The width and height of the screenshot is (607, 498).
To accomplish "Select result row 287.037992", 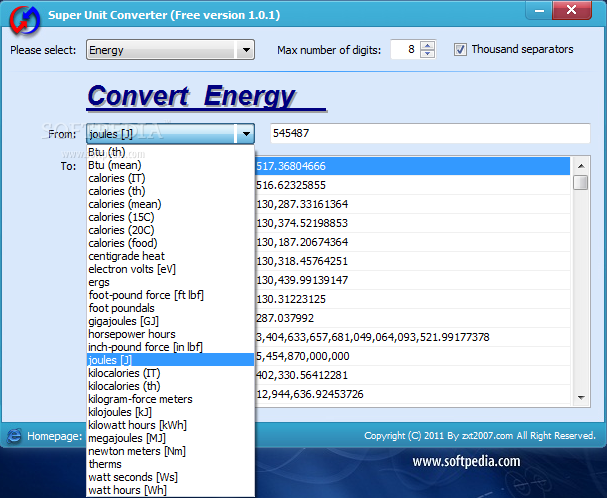I will 412,318.
